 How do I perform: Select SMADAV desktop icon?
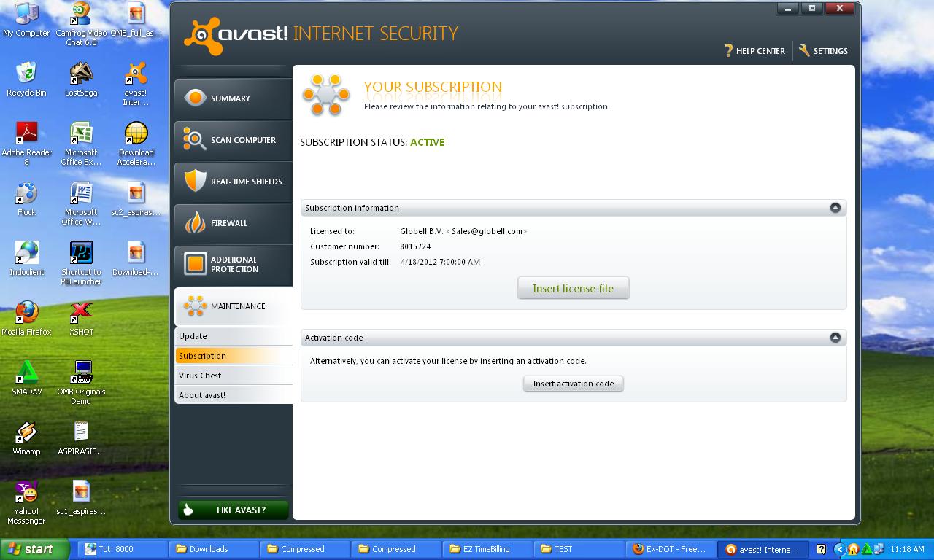click(26, 378)
